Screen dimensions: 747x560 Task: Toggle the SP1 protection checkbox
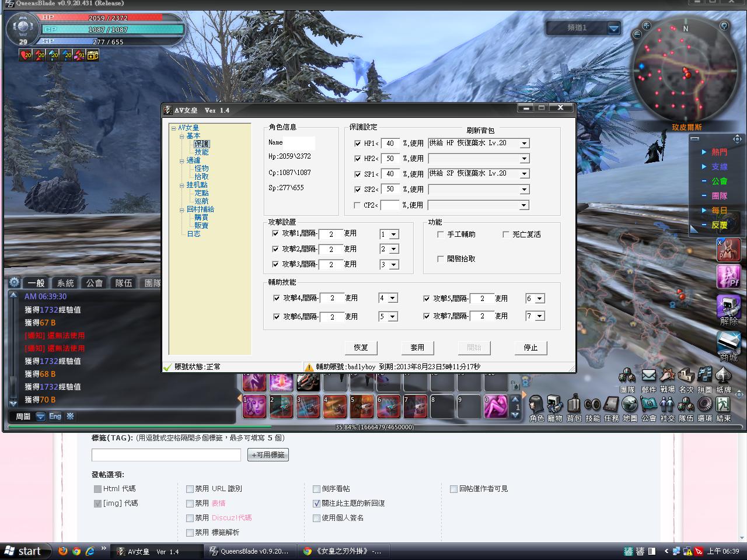click(x=358, y=174)
